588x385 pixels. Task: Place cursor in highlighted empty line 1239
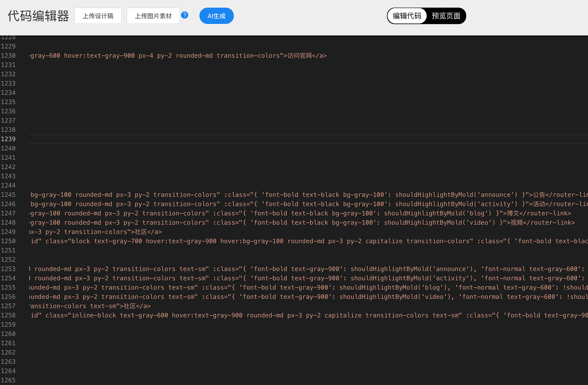pyautogui.click(x=288, y=139)
